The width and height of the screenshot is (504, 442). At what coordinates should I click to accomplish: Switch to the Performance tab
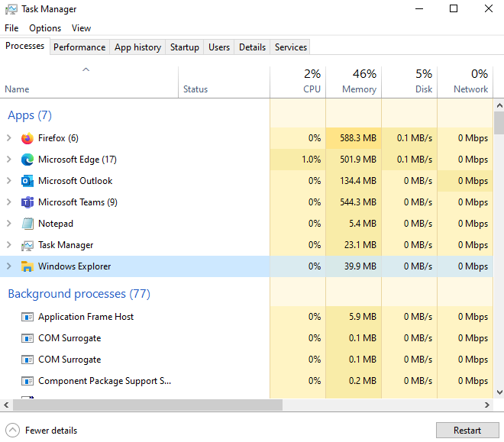coord(79,47)
